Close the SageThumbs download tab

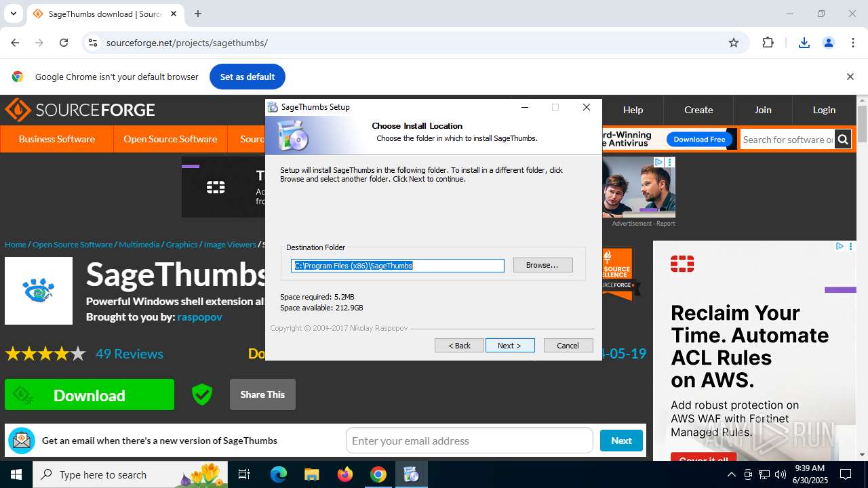pyautogui.click(x=174, y=14)
